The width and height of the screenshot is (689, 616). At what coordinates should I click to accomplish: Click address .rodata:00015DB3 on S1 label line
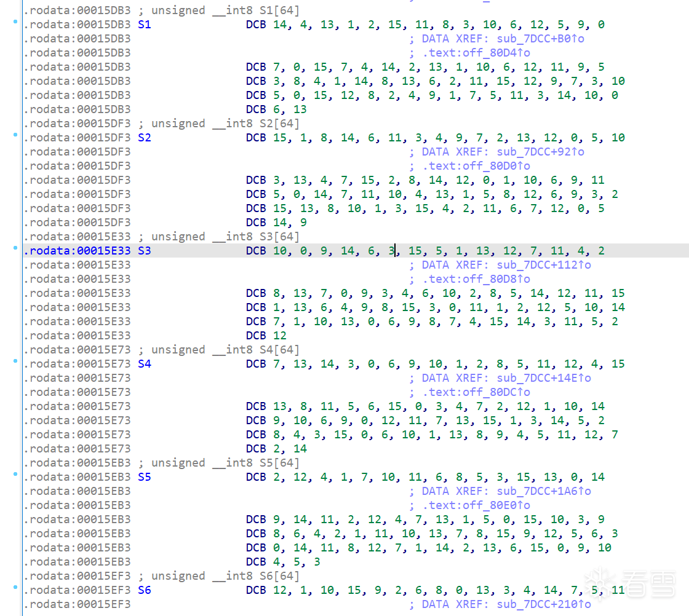[78, 25]
